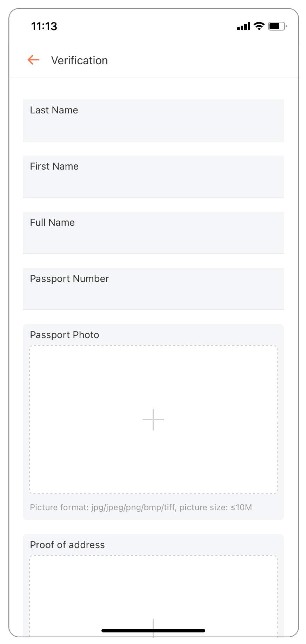Focus the Last Name input field
Image resolution: width=306 pixels, height=644 pixels.
153,120
